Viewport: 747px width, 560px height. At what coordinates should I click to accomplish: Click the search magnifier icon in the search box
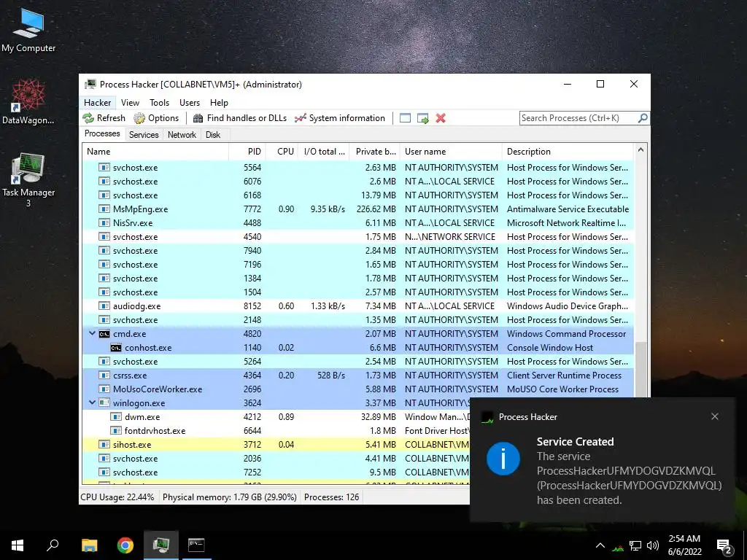pyautogui.click(x=643, y=117)
